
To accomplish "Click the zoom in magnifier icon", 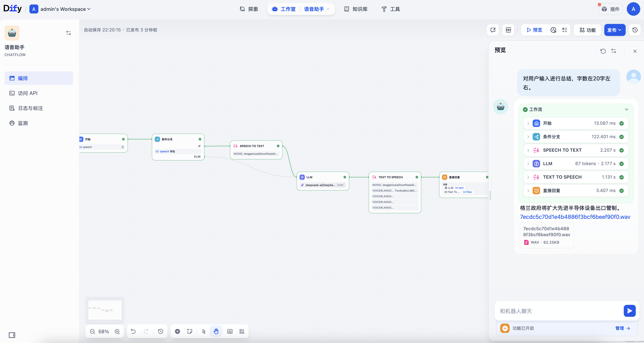I will click(x=117, y=332).
